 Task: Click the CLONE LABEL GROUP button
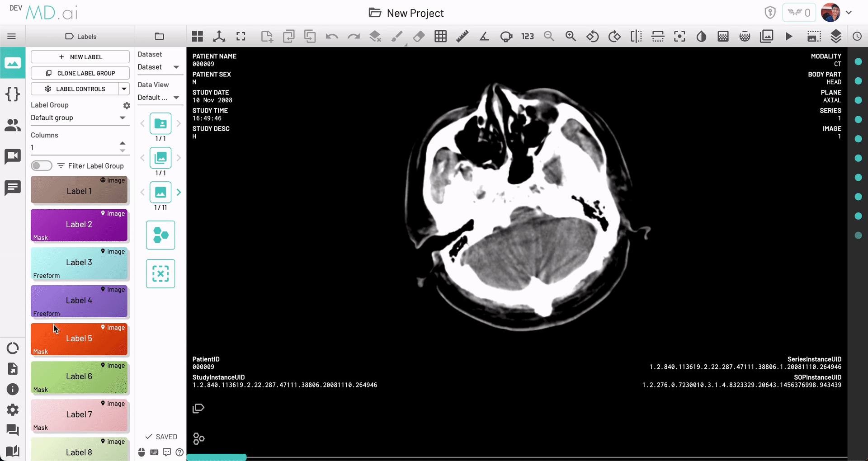coord(80,73)
